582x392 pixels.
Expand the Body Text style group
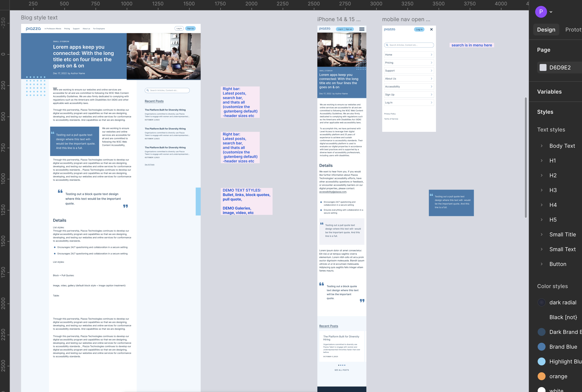[542, 146]
